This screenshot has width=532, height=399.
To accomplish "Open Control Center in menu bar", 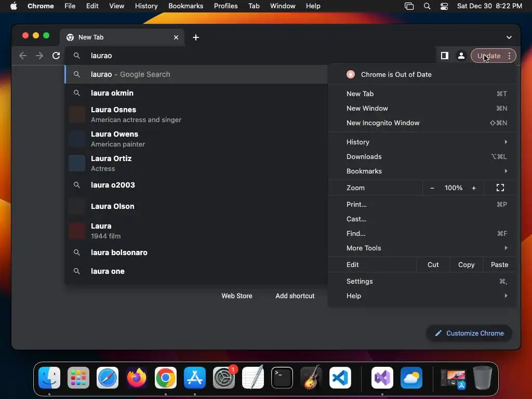I will (x=444, y=6).
